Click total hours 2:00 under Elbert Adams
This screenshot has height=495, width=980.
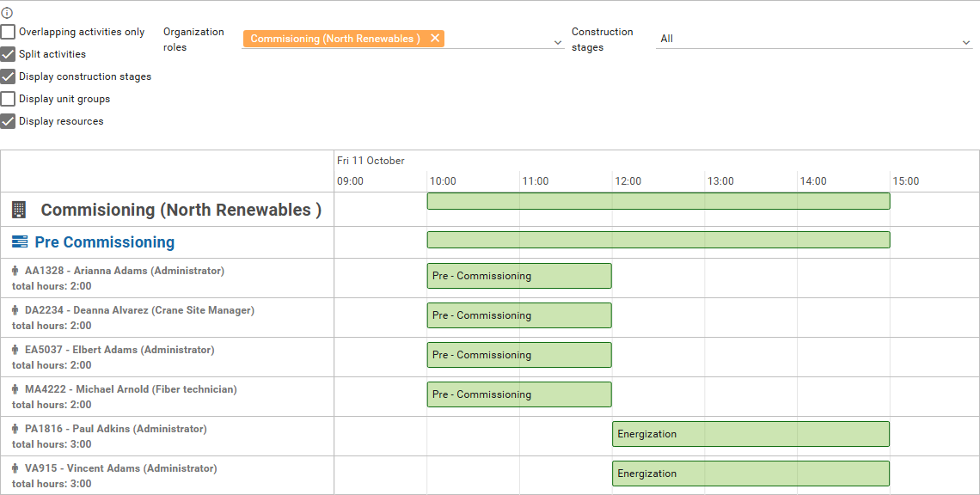coord(52,365)
